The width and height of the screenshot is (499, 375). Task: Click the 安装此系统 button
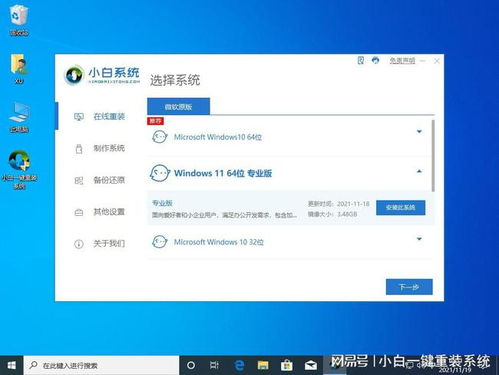click(x=400, y=207)
